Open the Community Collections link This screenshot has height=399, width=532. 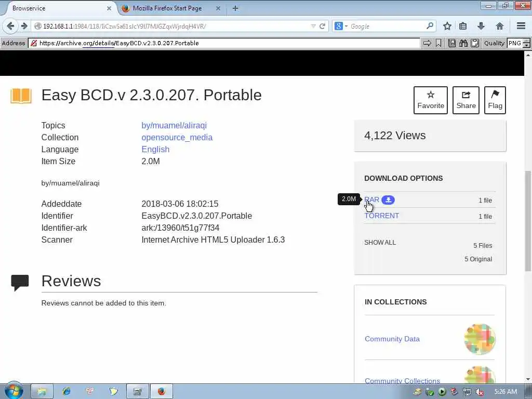click(403, 381)
